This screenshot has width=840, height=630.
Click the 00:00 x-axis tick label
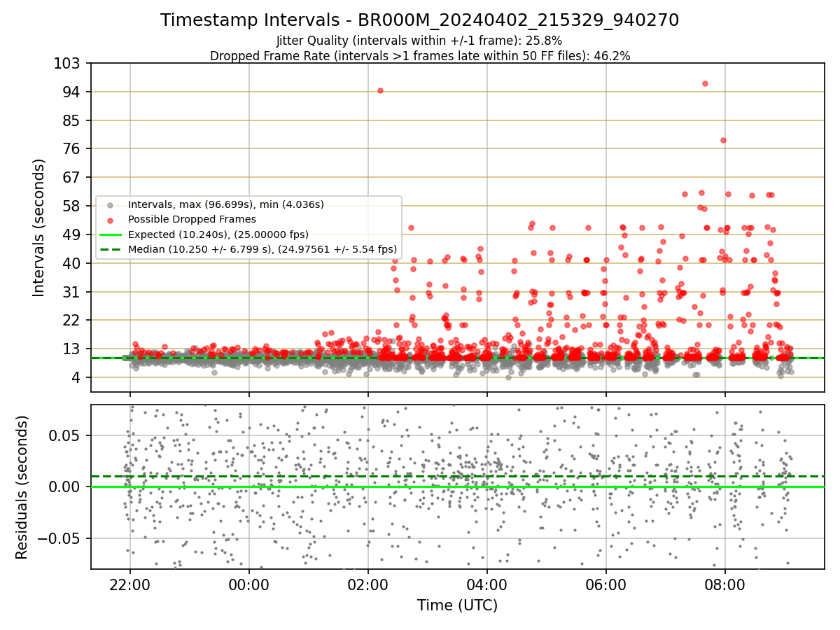(x=248, y=584)
